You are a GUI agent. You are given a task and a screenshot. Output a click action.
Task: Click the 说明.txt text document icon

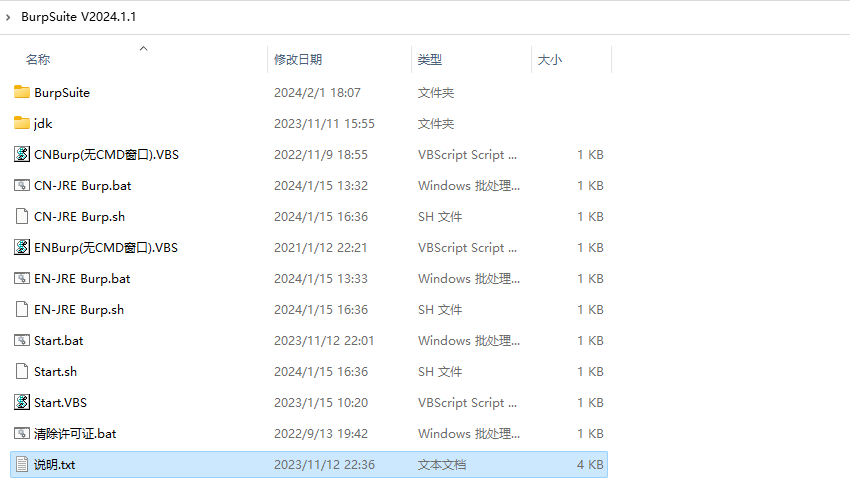pos(22,464)
